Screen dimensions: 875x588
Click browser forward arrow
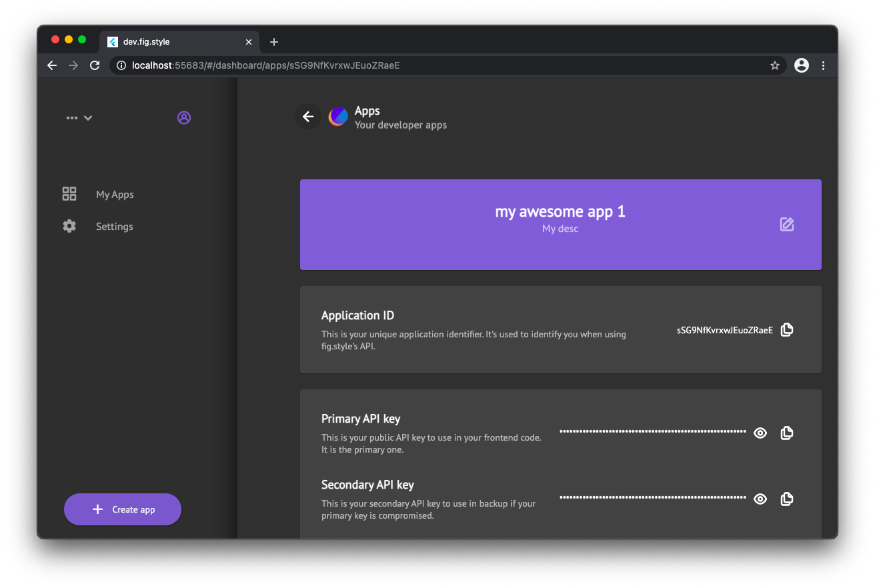coord(73,65)
